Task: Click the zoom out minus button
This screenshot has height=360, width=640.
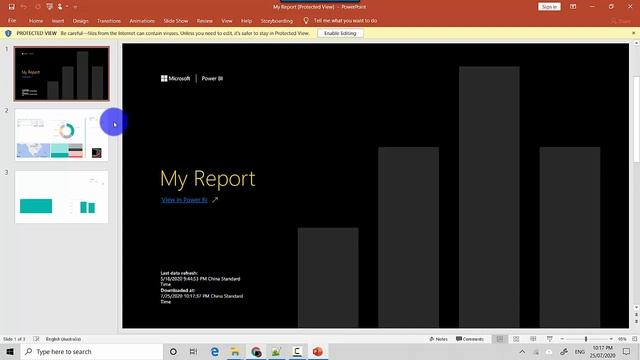Action: (562, 339)
